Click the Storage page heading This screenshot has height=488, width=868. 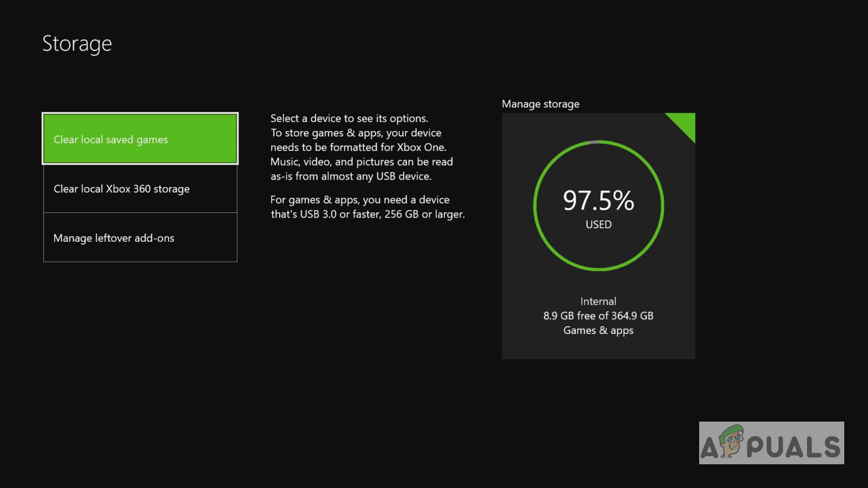(x=77, y=44)
